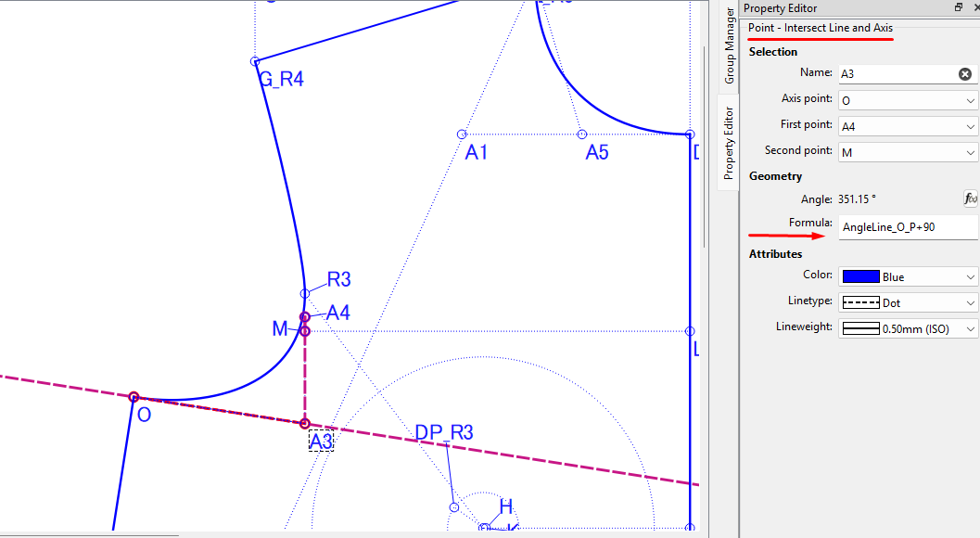Float the Property Editor panel

point(959,7)
